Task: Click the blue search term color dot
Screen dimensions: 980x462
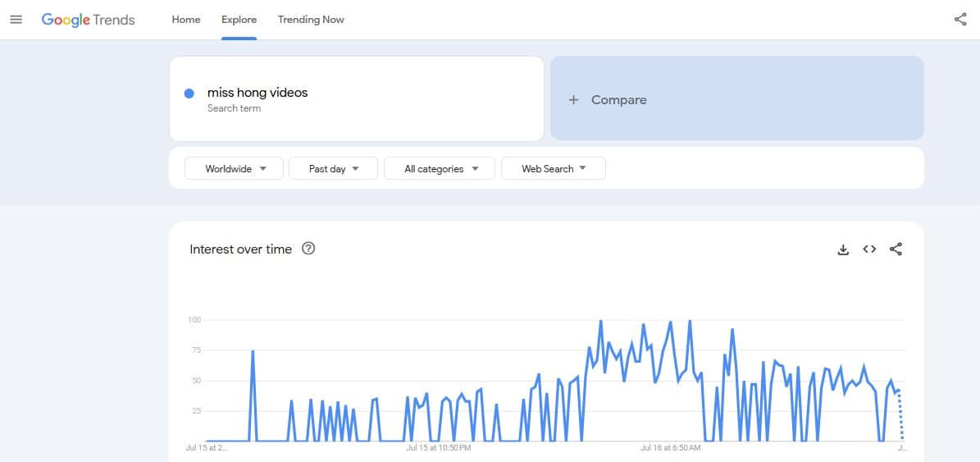Action: (x=189, y=94)
